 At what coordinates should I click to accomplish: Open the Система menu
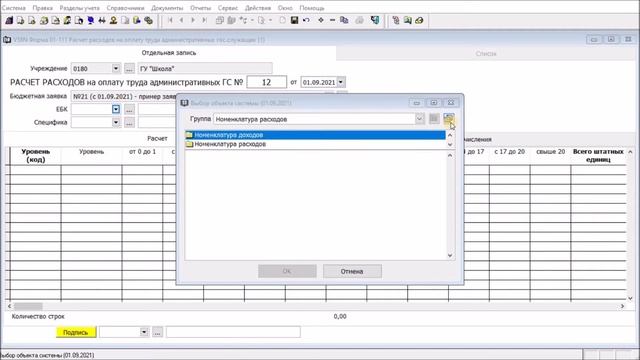coord(13,8)
